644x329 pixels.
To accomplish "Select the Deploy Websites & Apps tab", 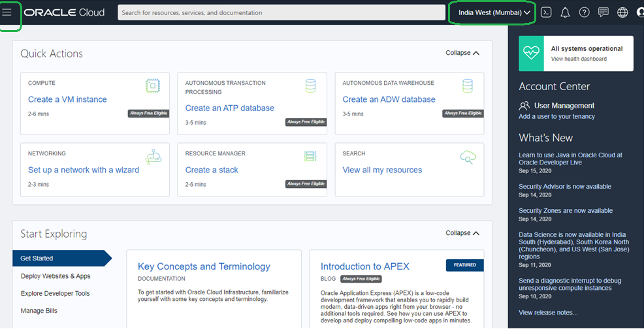I will point(56,276).
